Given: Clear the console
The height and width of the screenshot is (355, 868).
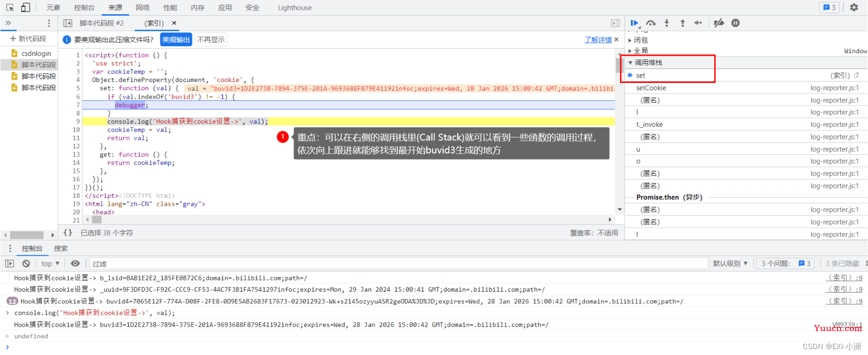Looking at the screenshot, I should click(26, 264).
